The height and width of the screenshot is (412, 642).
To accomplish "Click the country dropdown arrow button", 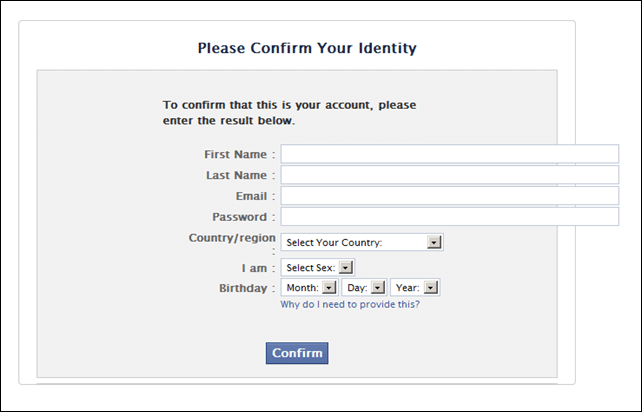I will 434,242.
